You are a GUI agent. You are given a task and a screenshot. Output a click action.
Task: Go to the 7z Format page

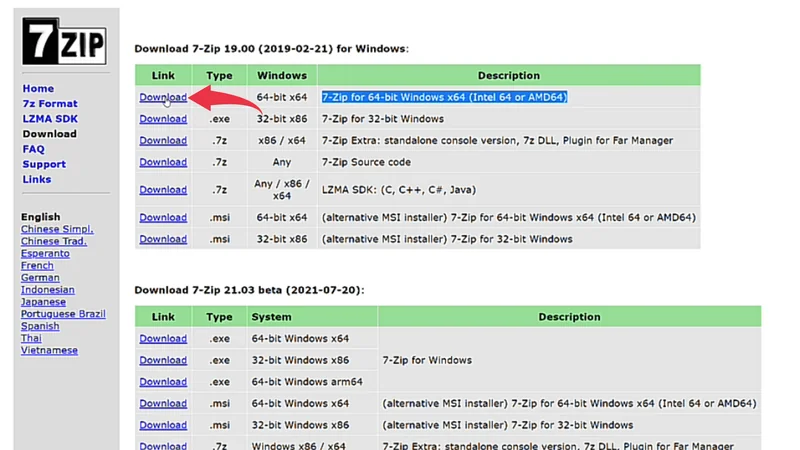pyautogui.click(x=50, y=104)
